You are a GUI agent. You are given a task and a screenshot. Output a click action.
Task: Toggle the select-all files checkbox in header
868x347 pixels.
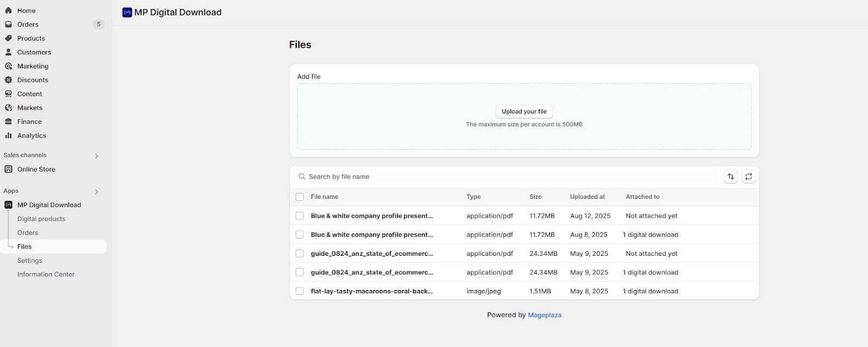click(x=299, y=197)
